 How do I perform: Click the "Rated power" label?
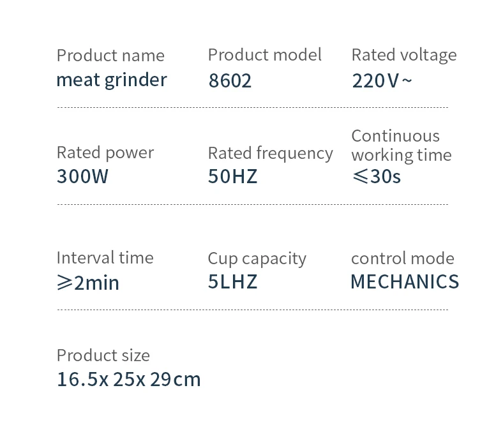105,153
